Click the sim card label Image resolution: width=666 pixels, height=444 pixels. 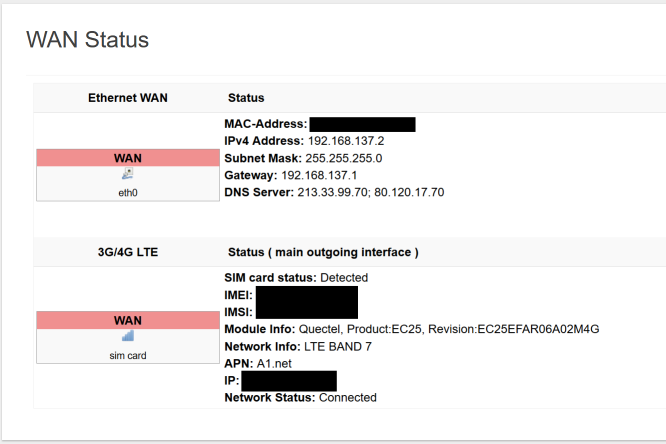coord(128,356)
